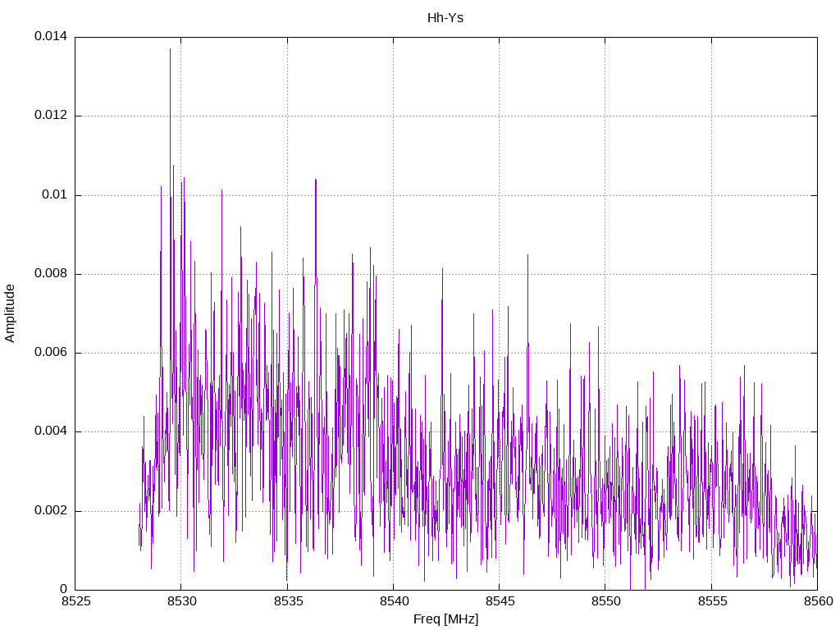Screen dimensions: 840x630
Task: Click the x-axis tick label 8550
Action: tap(605, 601)
